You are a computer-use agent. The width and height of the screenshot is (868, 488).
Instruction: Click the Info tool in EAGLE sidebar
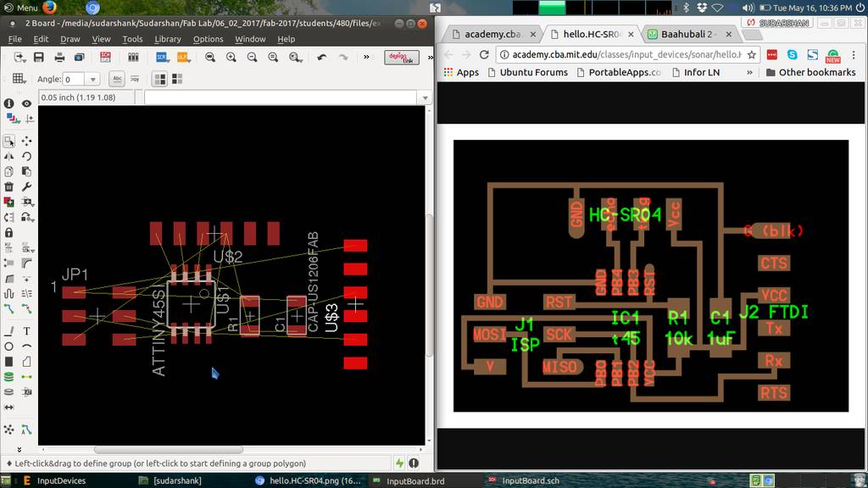(8, 103)
